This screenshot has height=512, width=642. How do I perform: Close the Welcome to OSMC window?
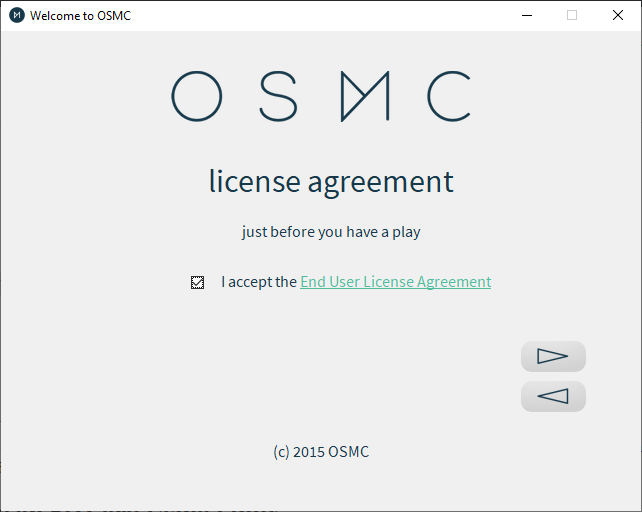618,16
